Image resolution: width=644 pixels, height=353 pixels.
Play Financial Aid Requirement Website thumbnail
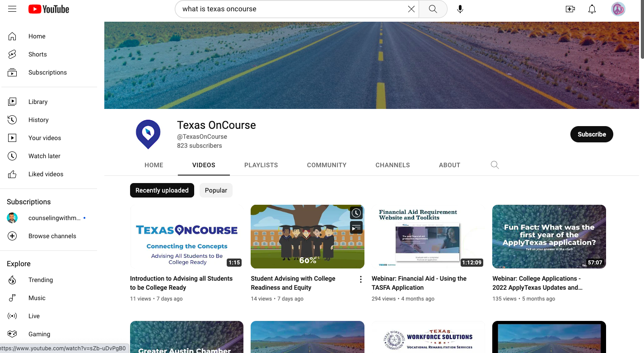tap(428, 236)
